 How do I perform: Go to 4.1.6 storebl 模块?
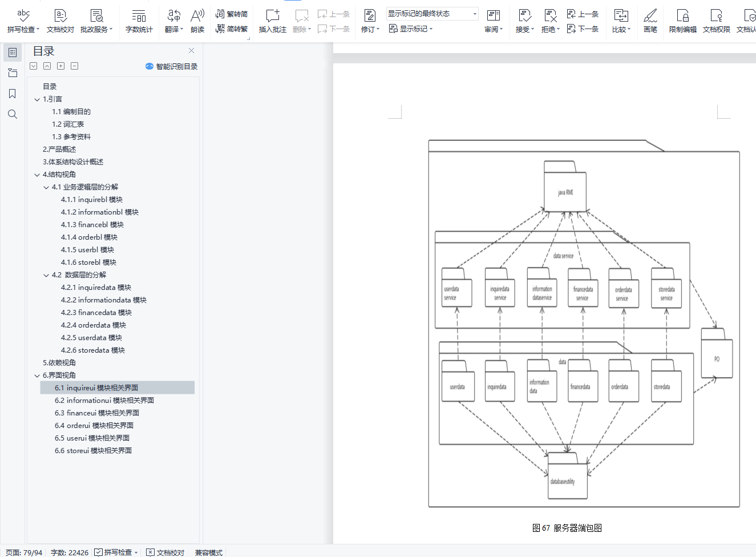[88, 263]
